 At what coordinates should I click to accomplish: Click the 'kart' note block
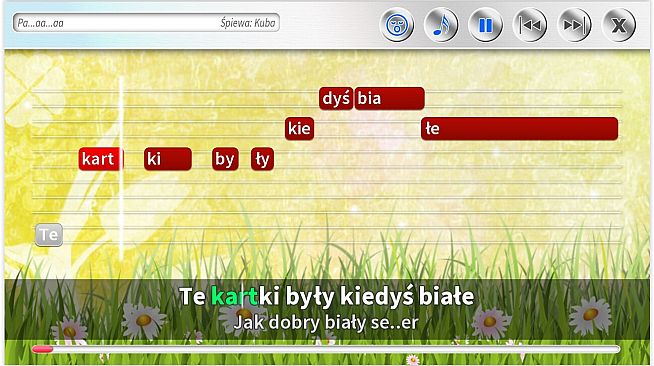101,159
